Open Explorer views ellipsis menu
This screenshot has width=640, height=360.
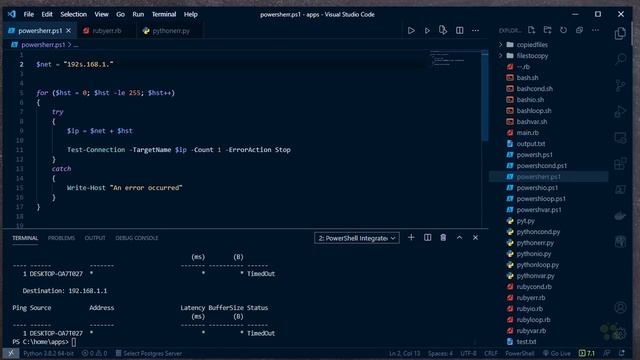pos(596,30)
